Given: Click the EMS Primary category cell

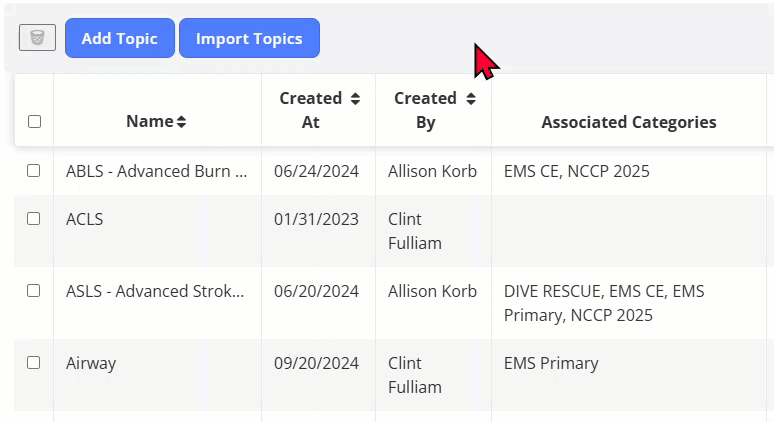Looking at the screenshot, I should click(x=551, y=363).
